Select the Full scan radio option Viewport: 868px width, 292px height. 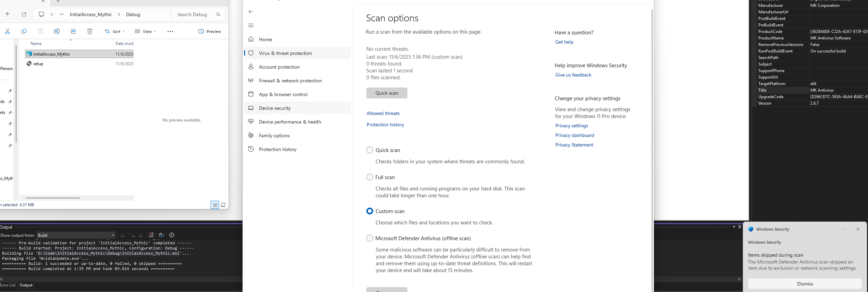(x=370, y=177)
